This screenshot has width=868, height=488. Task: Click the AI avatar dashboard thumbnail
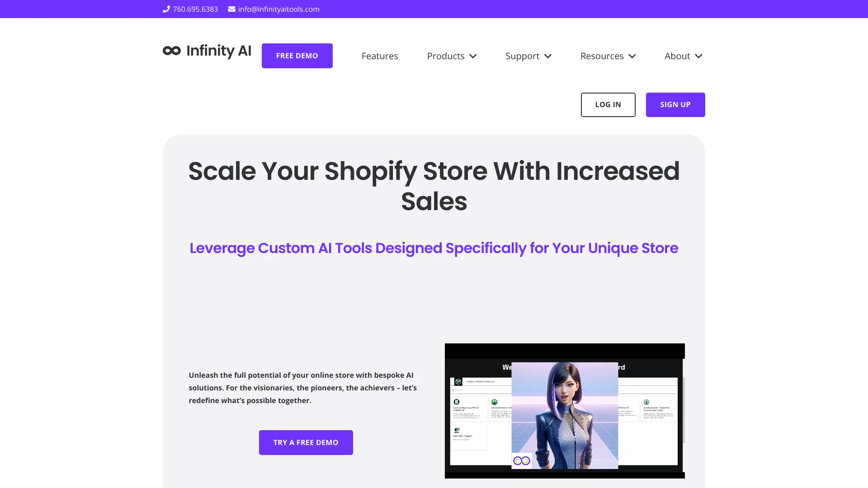click(x=565, y=411)
